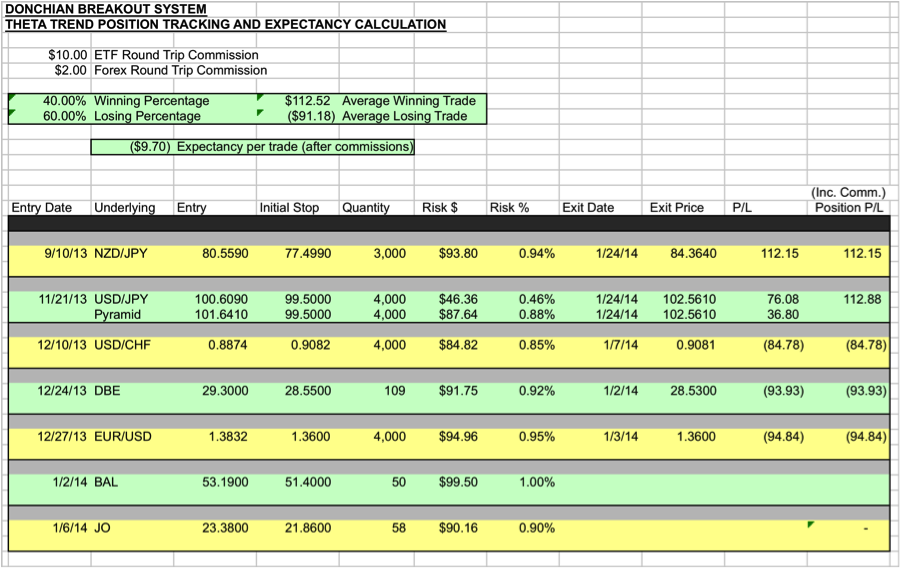
Task: Click the THETA TREND POSITION TRACKING heading
Action: pyautogui.click(x=225, y=25)
